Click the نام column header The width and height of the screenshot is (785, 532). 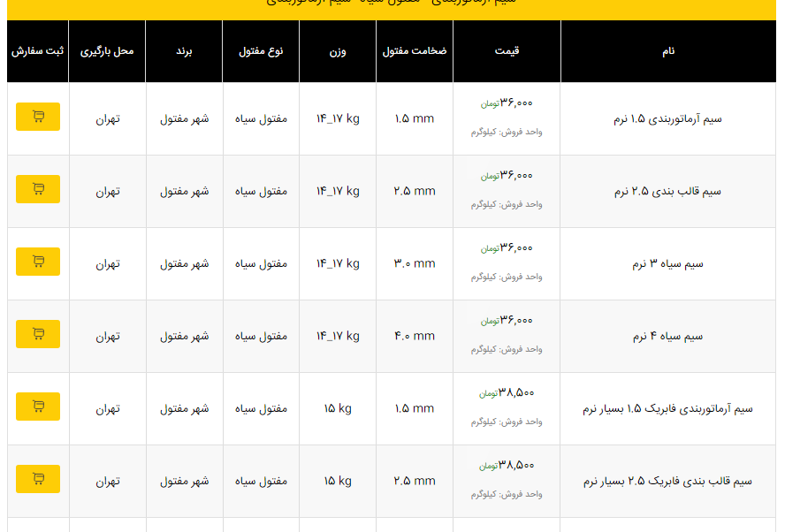[x=668, y=51]
